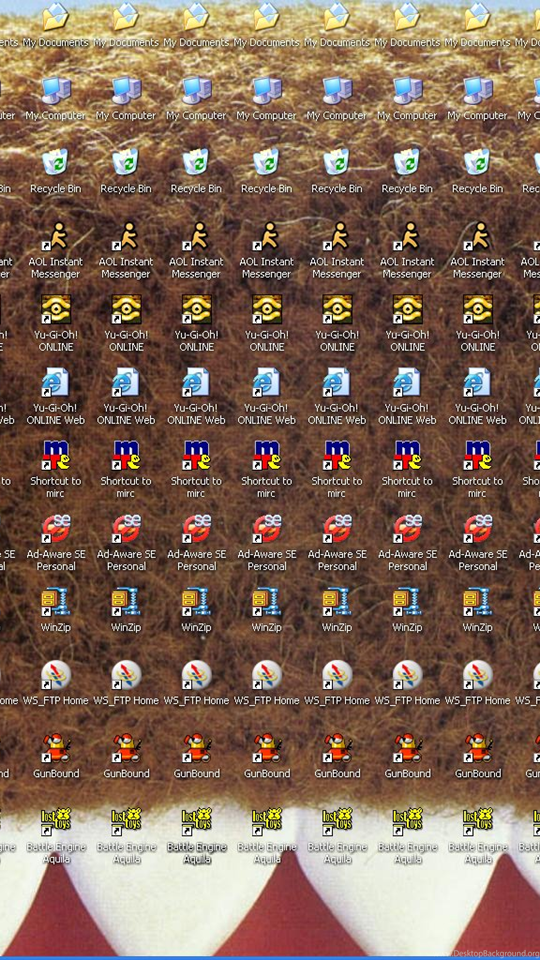Select "My Computer" label in the middle column
This screenshot has width=540, height=960.
pyautogui.click(x=267, y=116)
